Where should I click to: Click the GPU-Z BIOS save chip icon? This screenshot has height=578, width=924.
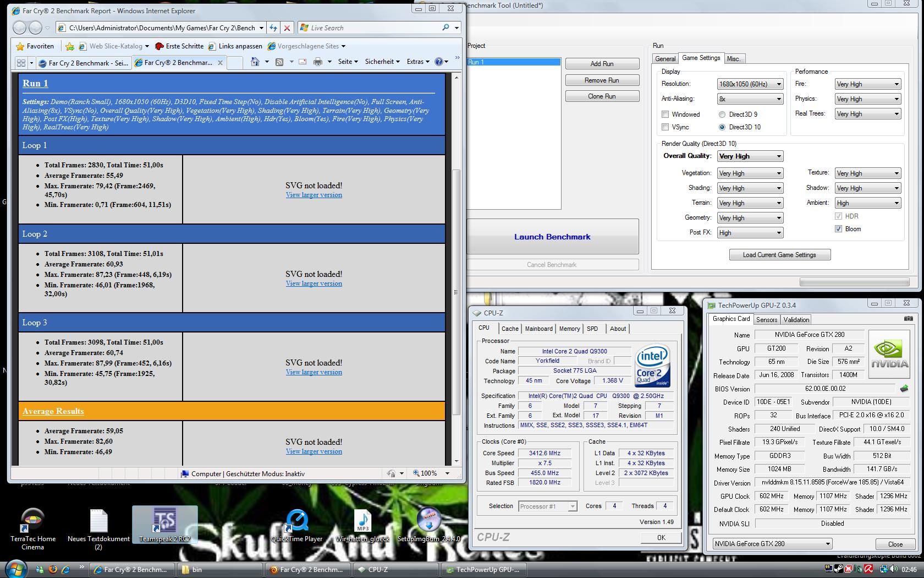(904, 388)
